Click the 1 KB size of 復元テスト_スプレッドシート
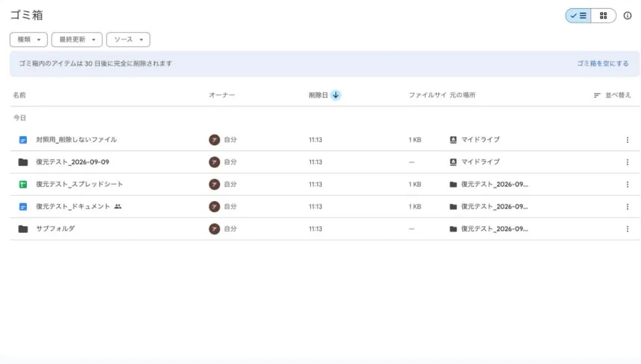This screenshot has width=641, height=364. [415, 184]
